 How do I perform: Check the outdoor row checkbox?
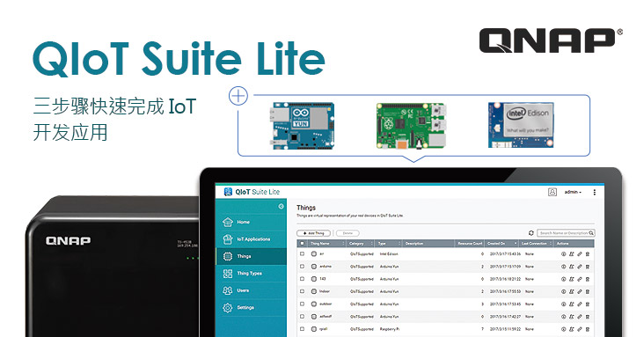303,304
